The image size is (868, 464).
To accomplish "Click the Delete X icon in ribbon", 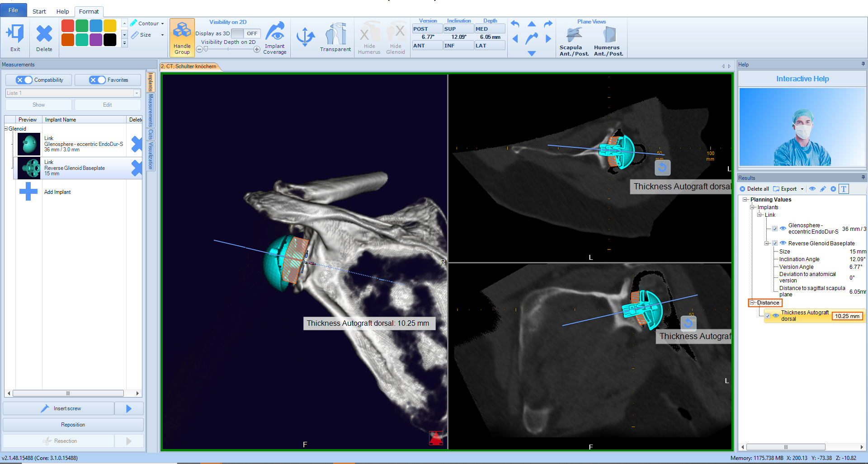I will (x=44, y=34).
